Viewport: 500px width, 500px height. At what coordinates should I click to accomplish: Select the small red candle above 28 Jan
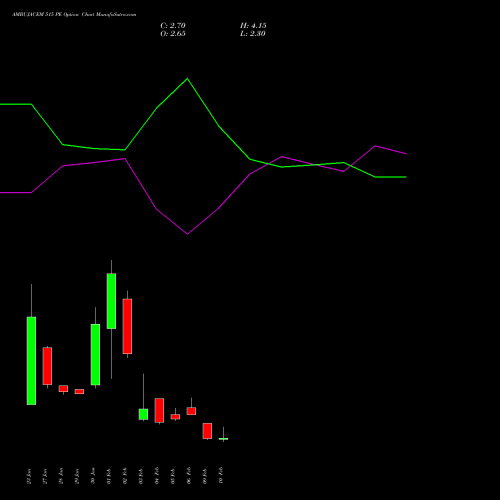tap(63, 389)
